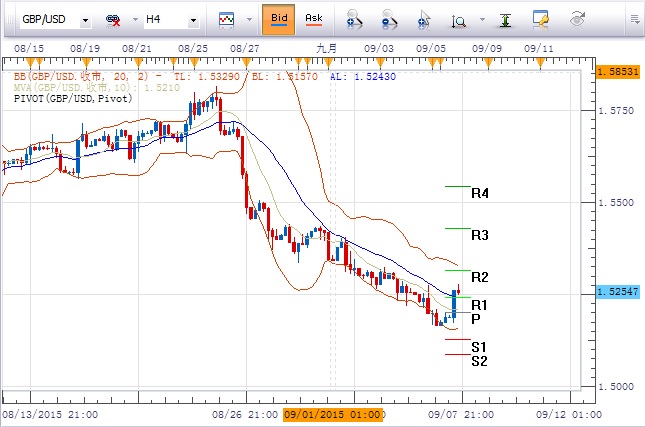This screenshot has width=645, height=427.
Task: Click the AL: 1.52430 value label
Action: (x=363, y=77)
